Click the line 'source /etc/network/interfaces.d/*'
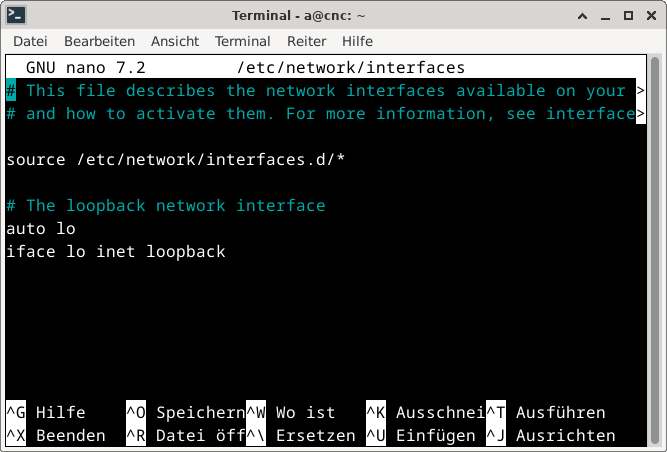Screen dimensions: 667x452 [176, 160]
